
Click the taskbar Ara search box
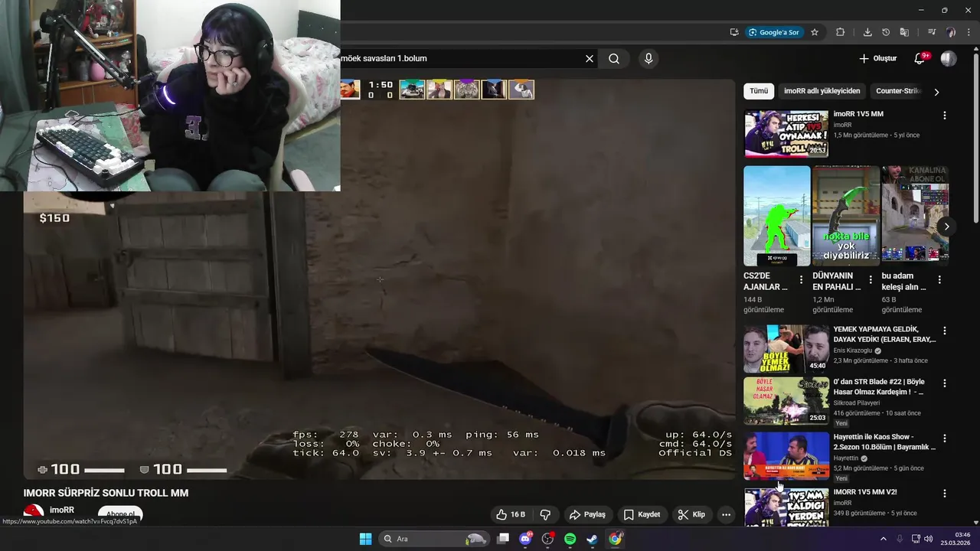click(434, 539)
